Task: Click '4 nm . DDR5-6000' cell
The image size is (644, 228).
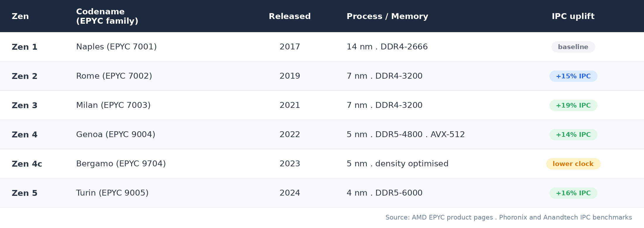Action: pos(385,193)
